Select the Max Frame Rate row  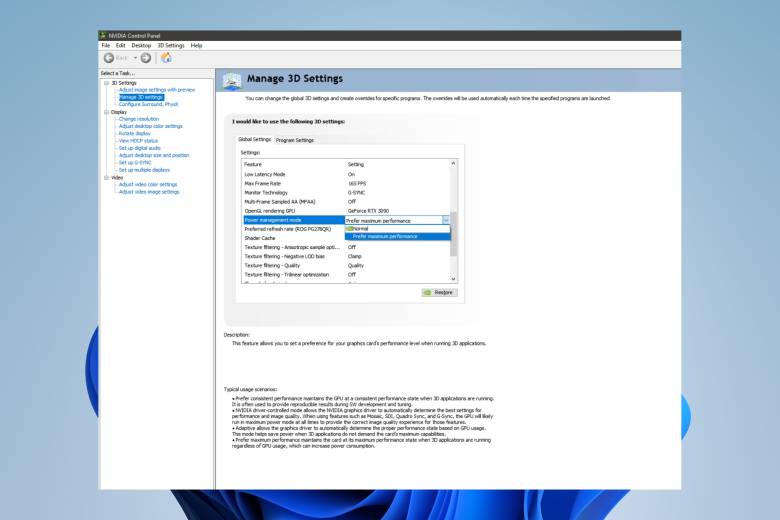[x=346, y=184]
